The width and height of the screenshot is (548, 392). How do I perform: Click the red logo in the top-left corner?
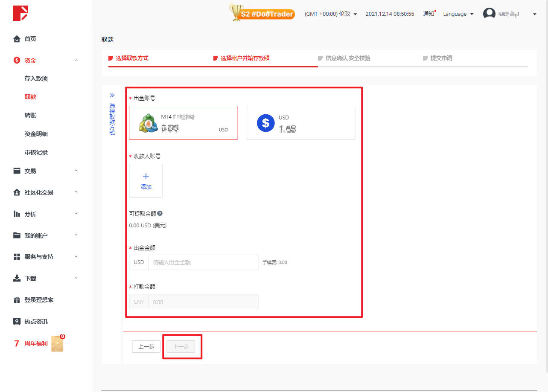click(20, 13)
